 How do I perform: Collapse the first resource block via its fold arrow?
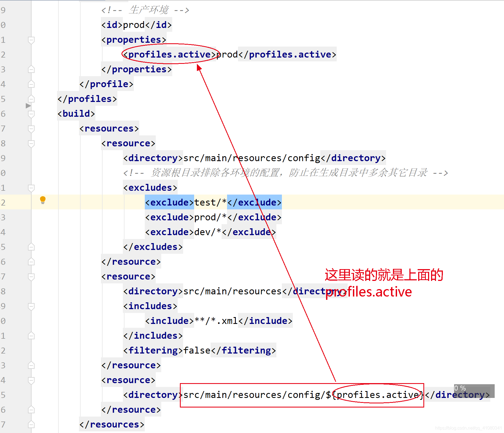[x=31, y=143]
